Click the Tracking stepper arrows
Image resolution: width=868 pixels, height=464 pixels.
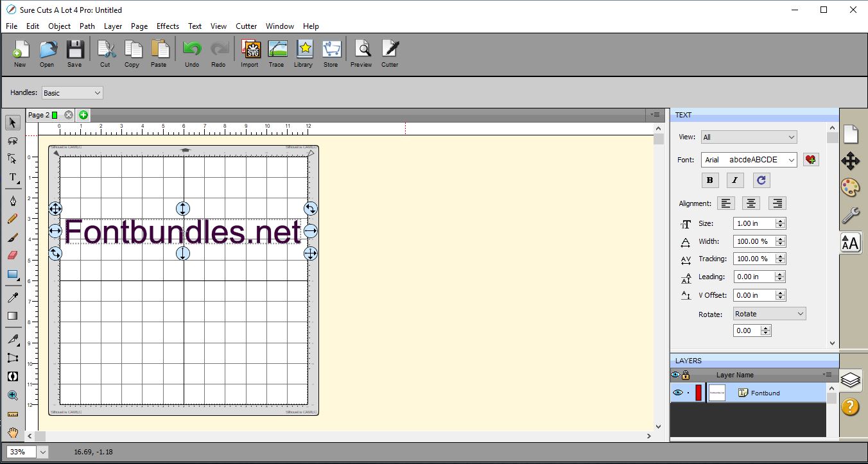[x=780, y=259]
